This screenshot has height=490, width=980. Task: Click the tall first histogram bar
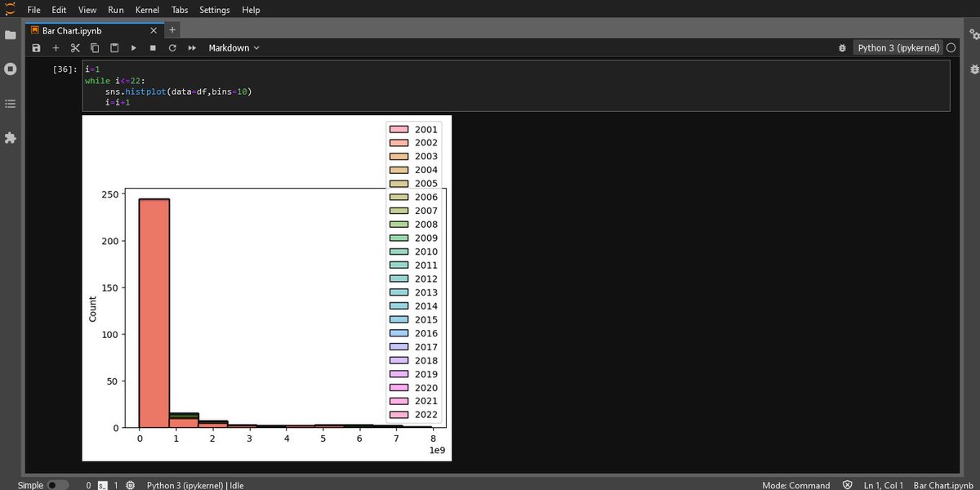click(154, 313)
